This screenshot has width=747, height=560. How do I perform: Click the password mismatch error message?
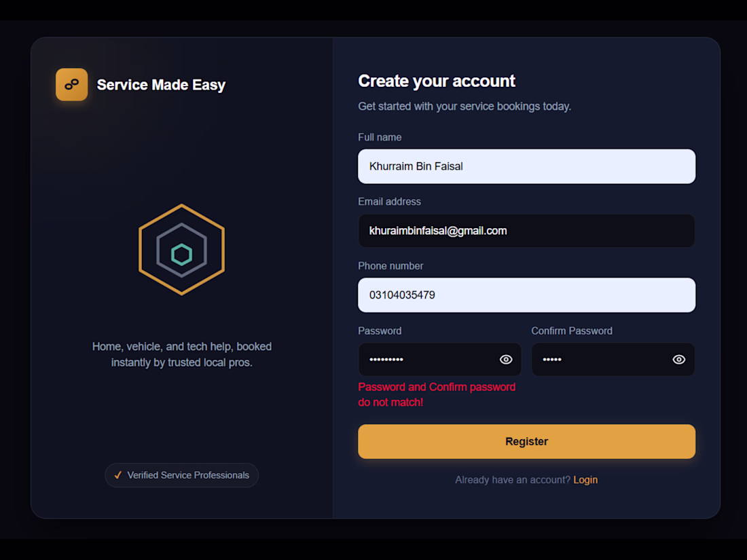coord(437,394)
